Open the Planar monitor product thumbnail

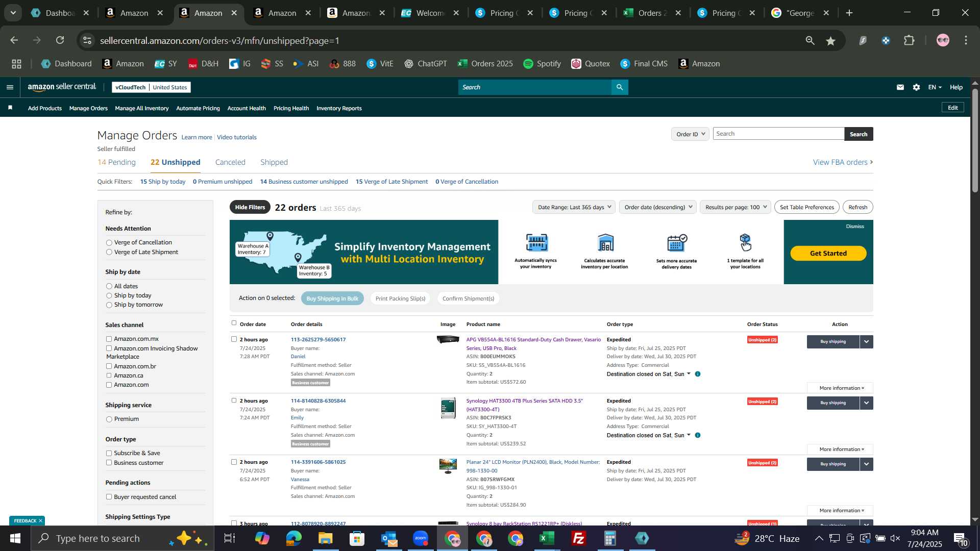[x=448, y=466]
